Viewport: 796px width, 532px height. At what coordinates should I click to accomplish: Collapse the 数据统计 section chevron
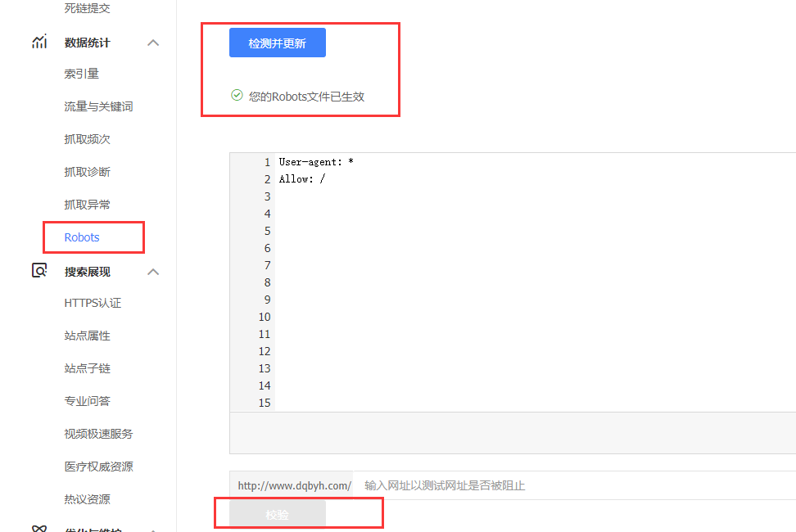153,43
